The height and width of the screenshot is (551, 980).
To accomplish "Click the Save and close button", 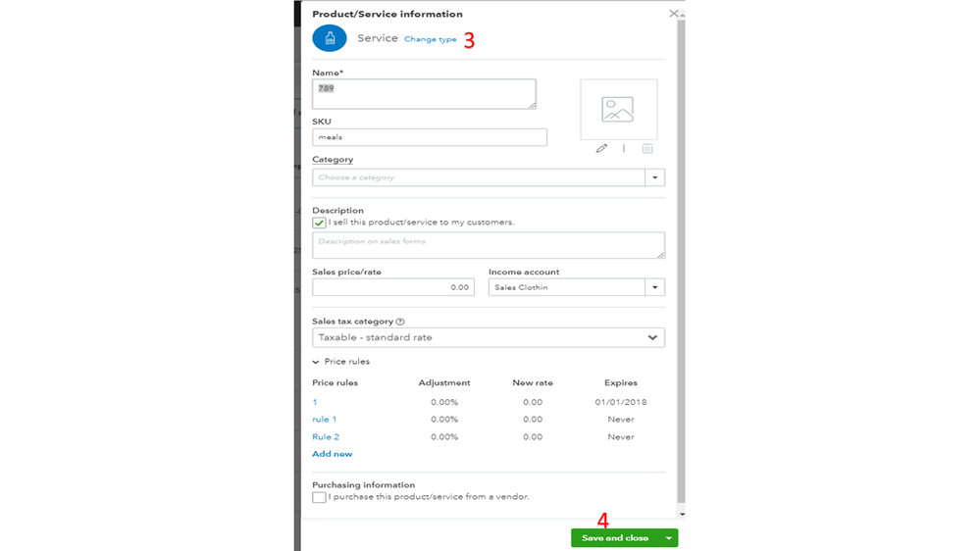I will coord(615,538).
